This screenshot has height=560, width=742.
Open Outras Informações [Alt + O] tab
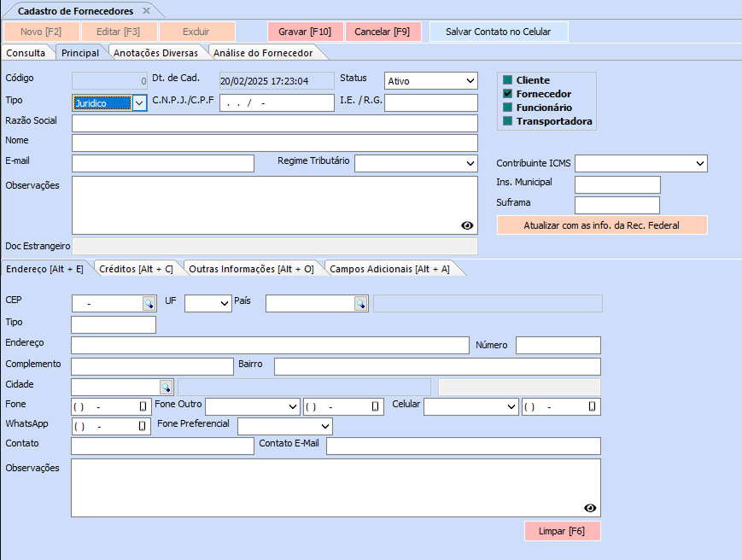click(251, 269)
